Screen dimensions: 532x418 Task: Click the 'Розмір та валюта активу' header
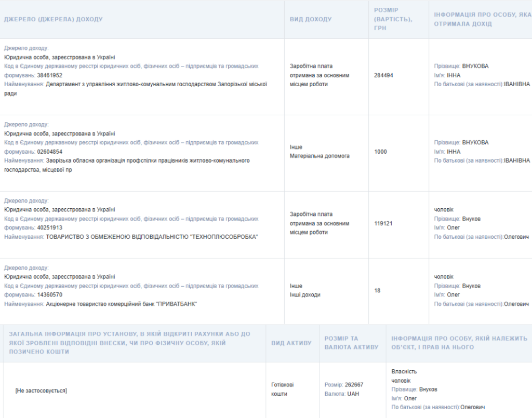(351, 343)
